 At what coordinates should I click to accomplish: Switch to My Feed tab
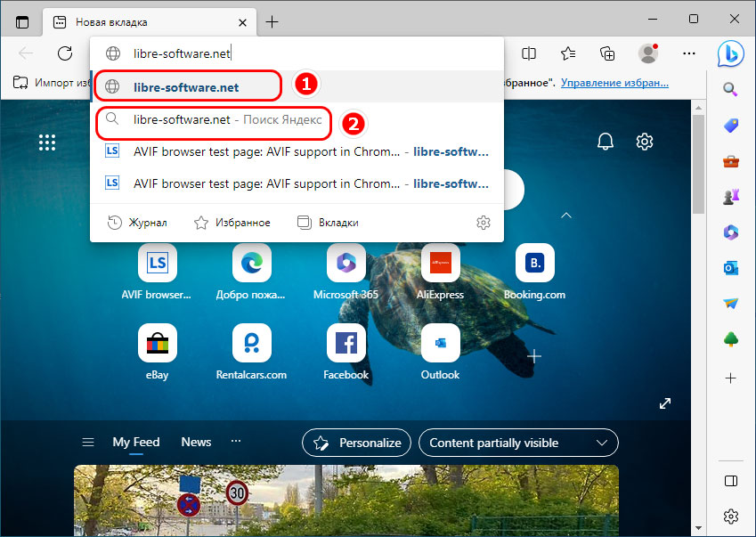point(136,442)
